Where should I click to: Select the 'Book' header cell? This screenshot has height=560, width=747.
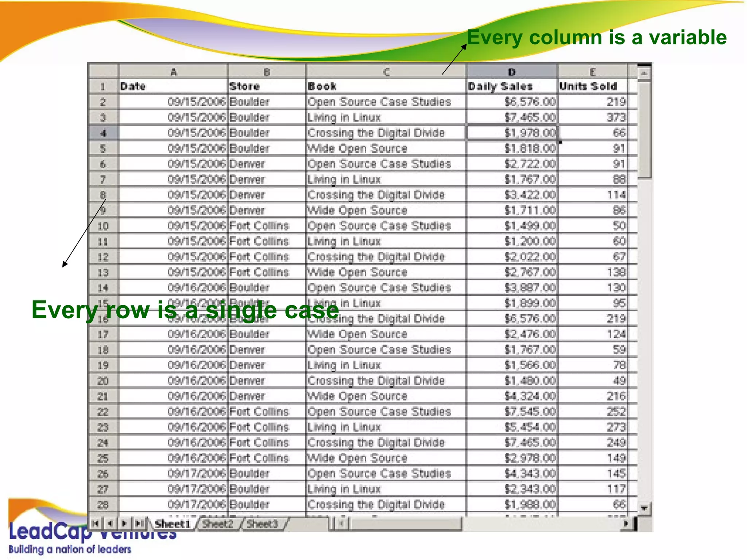pyautogui.click(x=386, y=86)
